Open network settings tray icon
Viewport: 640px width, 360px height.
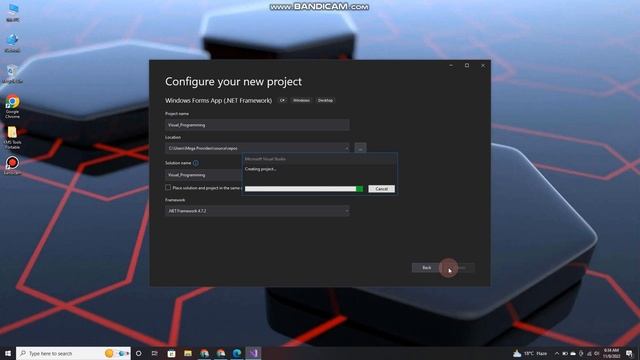589,353
